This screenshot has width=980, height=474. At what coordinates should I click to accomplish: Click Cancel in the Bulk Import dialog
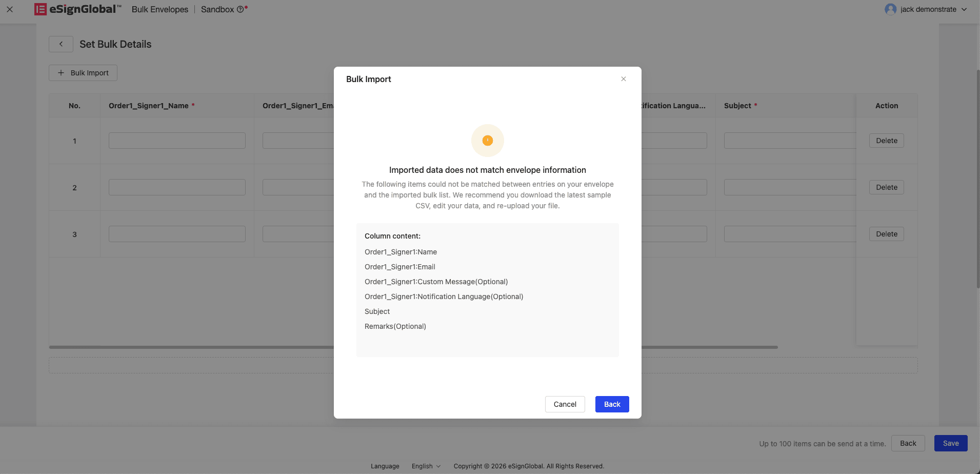coord(565,404)
